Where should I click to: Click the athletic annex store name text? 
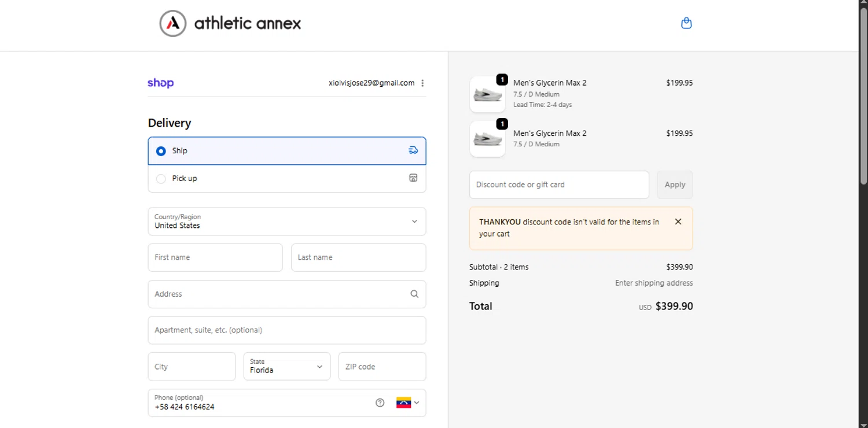coord(248,24)
